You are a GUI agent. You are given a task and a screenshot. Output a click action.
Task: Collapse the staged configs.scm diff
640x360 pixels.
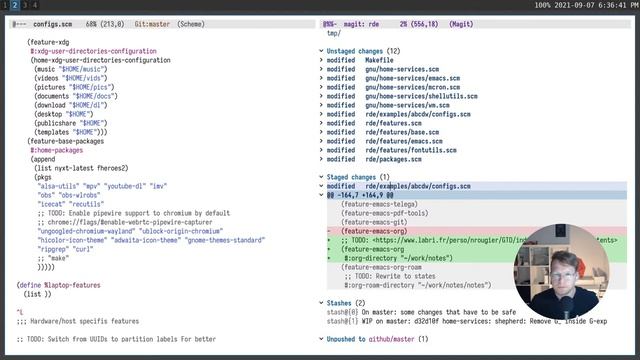point(321,186)
